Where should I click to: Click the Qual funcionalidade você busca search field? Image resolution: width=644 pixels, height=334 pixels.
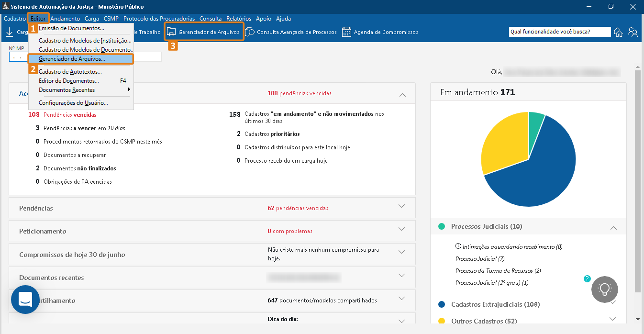click(560, 32)
